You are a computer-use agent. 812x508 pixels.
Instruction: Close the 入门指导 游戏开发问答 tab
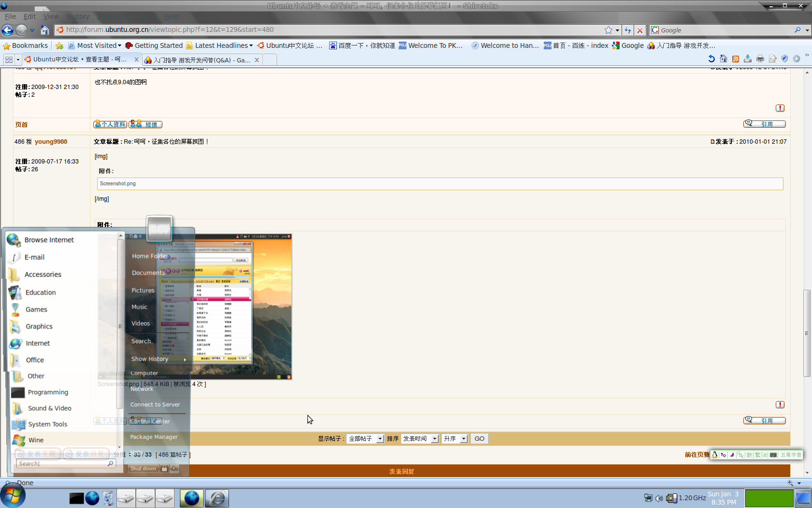[257, 60]
